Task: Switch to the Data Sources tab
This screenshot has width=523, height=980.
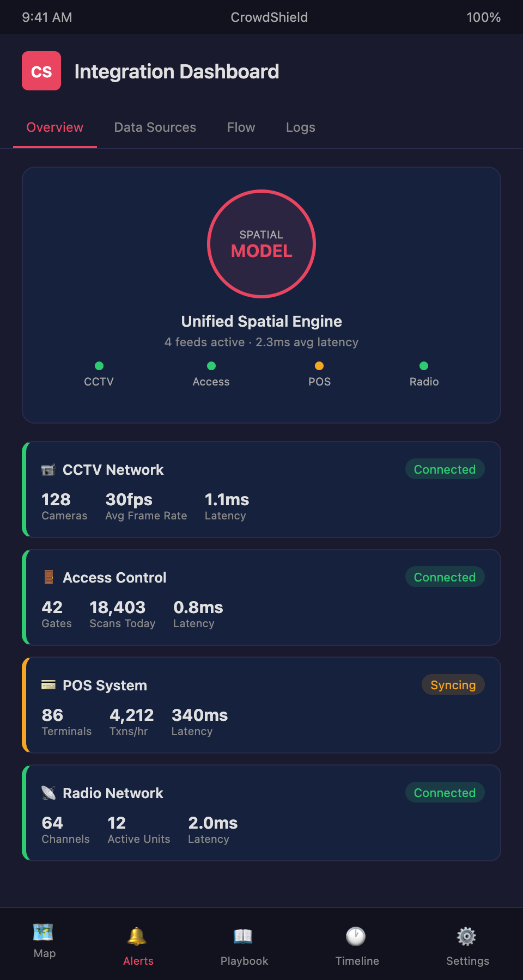Action: click(x=155, y=127)
